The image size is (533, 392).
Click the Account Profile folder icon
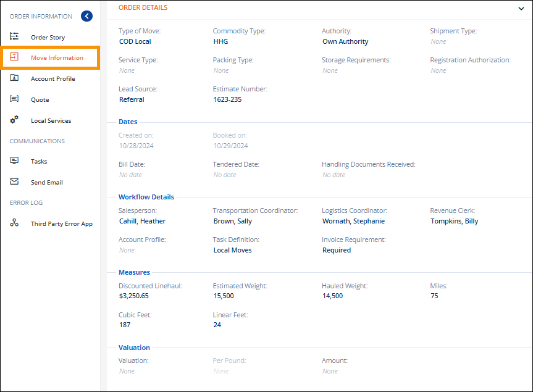(14, 78)
